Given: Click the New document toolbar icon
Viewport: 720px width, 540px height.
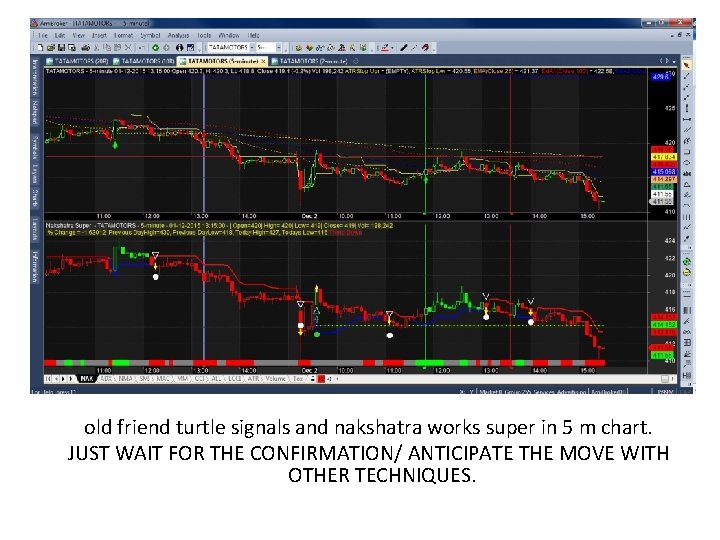Looking at the screenshot, I should coord(40,47).
